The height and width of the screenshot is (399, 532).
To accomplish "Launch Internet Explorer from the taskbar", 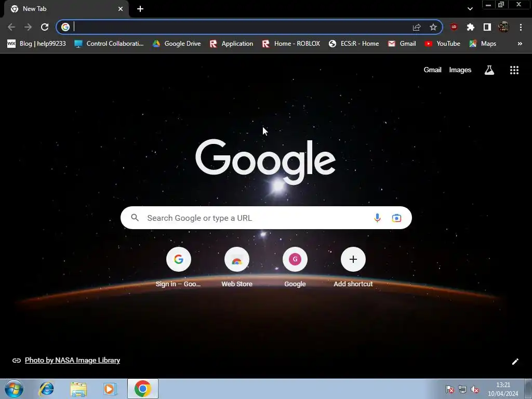I will click(x=46, y=389).
